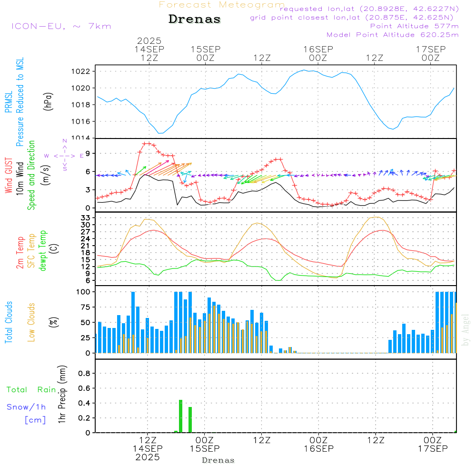The height and width of the screenshot is (476, 476).
Task: Click the requested lon,lat coordinates text
Action: [369, 9]
